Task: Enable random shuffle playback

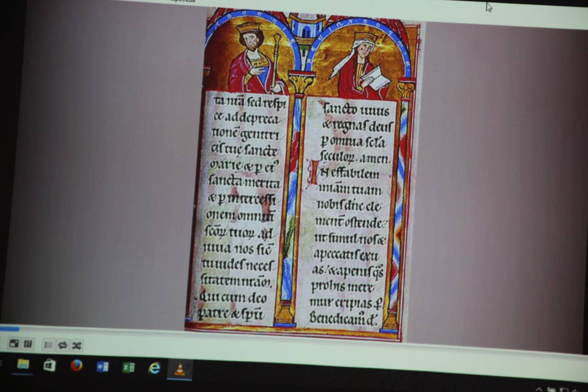Action: [77, 346]
